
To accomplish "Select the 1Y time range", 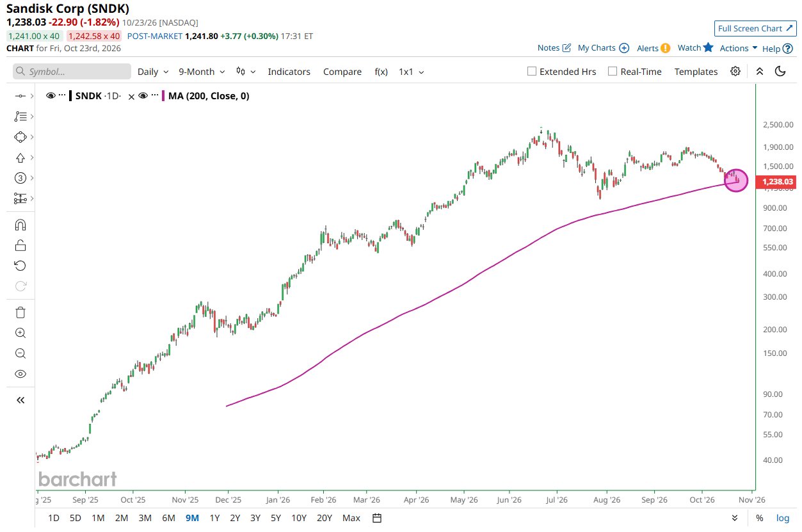I will [x=214, y=518].
